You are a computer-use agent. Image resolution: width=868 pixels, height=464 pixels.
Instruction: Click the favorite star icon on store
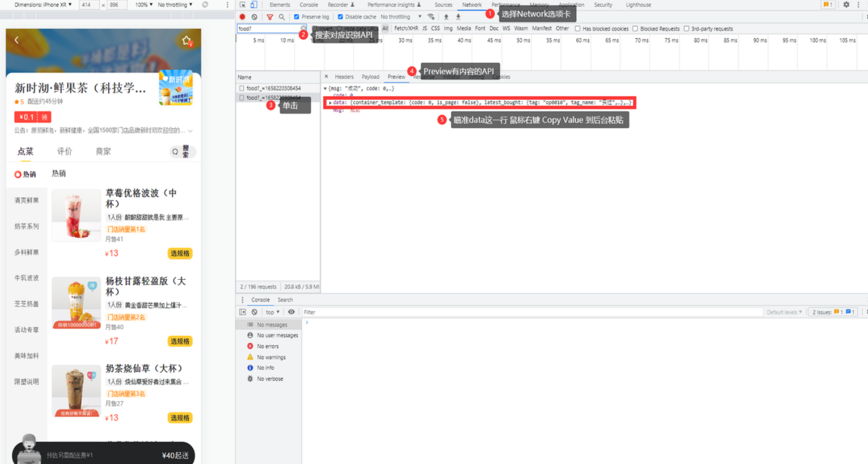point(187,41)
